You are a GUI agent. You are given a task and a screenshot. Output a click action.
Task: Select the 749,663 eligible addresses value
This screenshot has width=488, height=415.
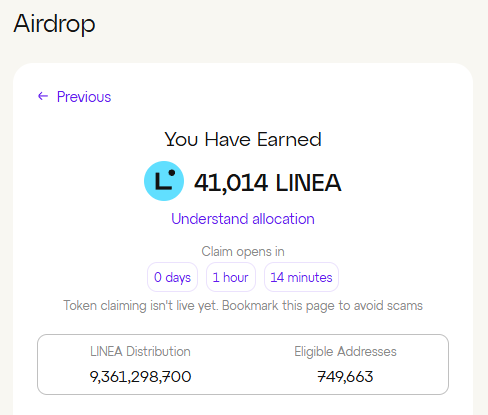pos(345,377)
